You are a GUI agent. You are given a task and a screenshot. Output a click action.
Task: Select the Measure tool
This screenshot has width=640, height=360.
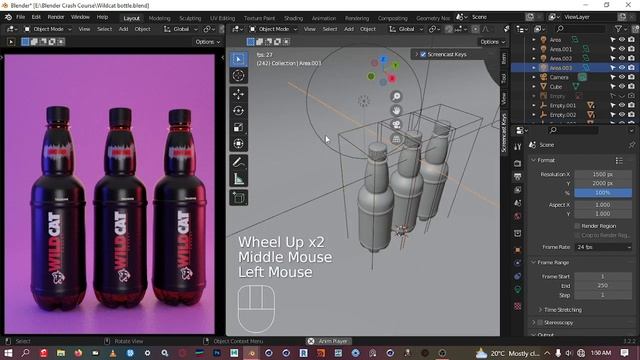pos(238,179)
